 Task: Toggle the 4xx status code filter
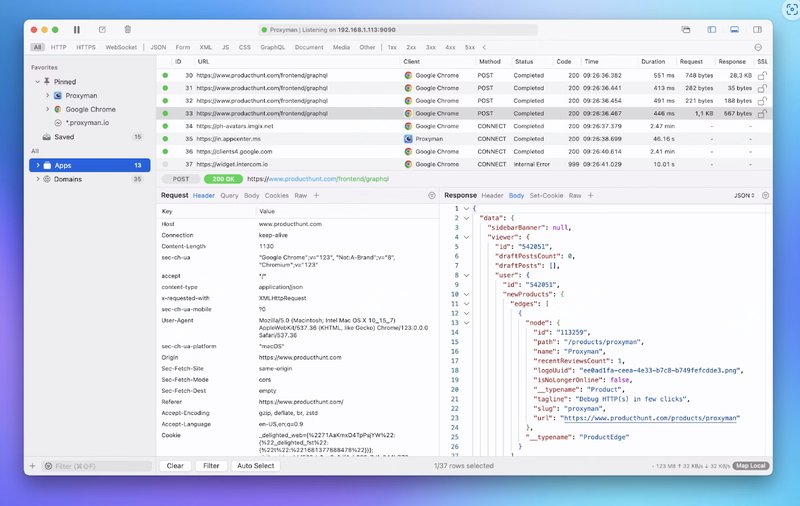pos(451,47)
